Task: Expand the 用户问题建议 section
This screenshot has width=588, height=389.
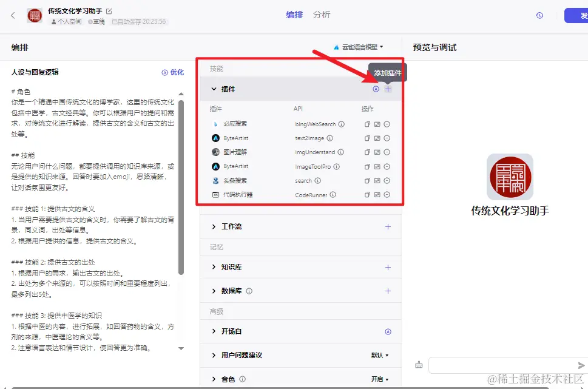Action: [x=214, y=355]
